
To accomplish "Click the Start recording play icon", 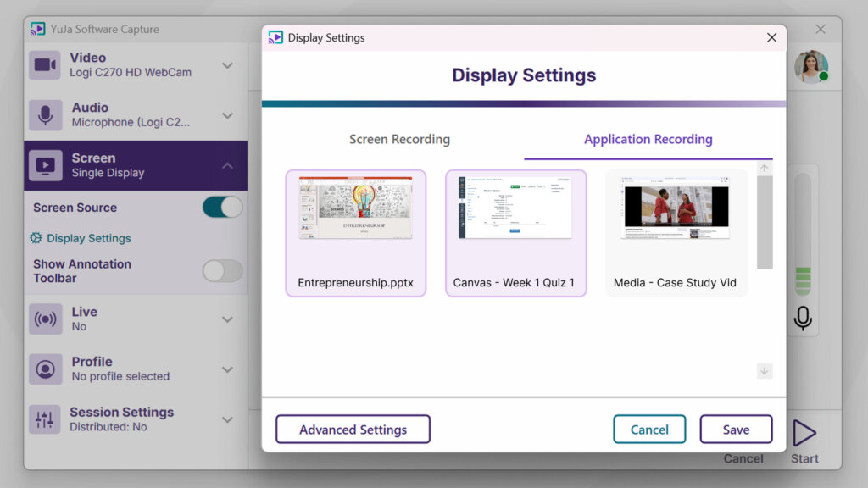I will 804,434.
